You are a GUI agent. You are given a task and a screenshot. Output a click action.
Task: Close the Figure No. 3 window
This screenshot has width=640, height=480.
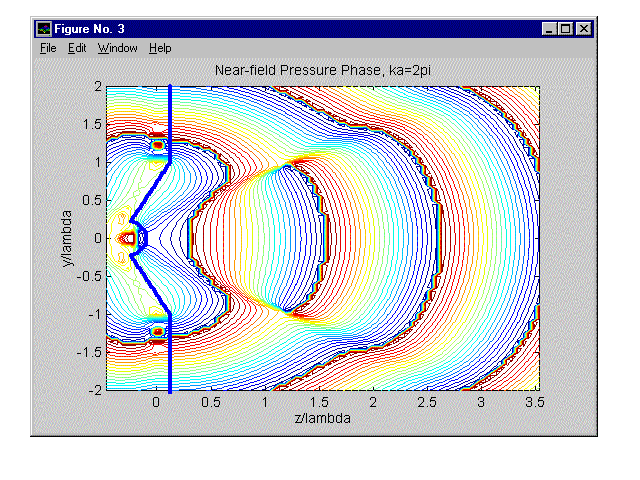coord(584,29)
